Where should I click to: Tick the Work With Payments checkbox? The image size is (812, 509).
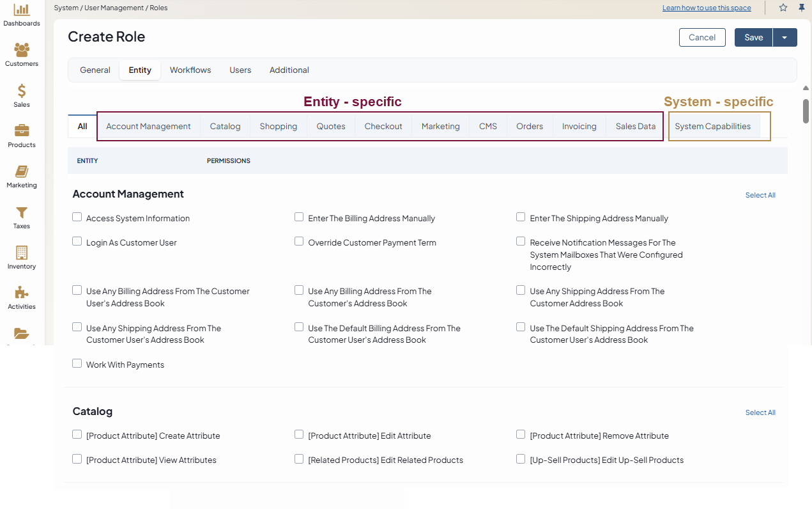pyautogui.click(x=77, y=364)
